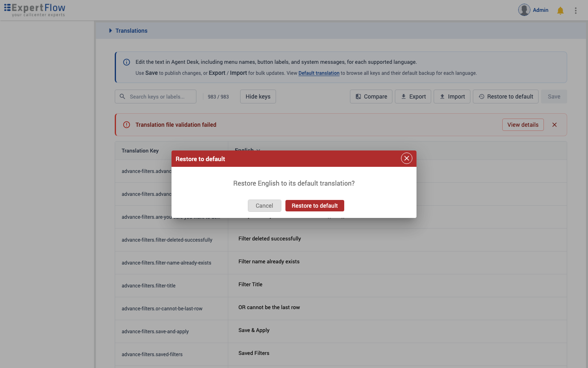Open the notifications bell

point(560,11)
